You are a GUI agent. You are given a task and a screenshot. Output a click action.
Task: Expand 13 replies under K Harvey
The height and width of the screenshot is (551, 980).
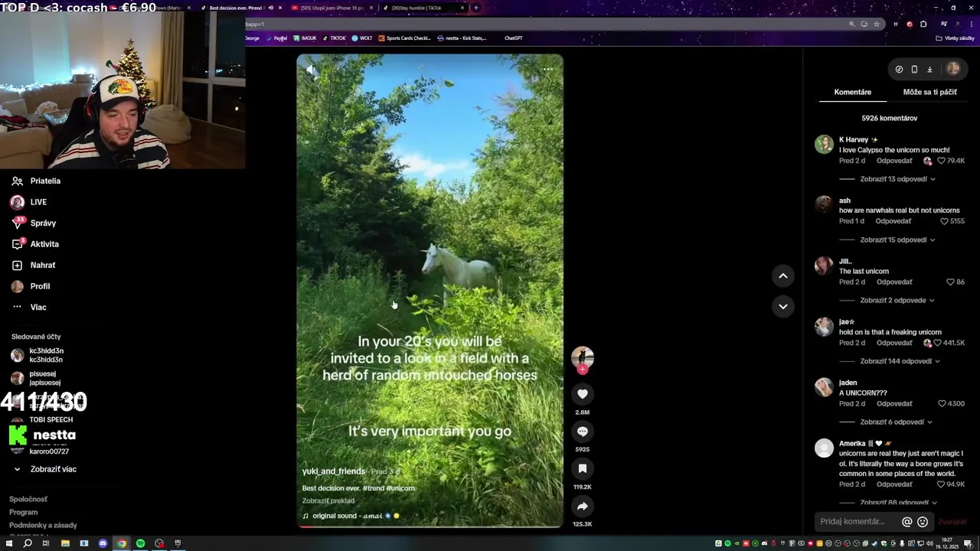pos(897,179)
